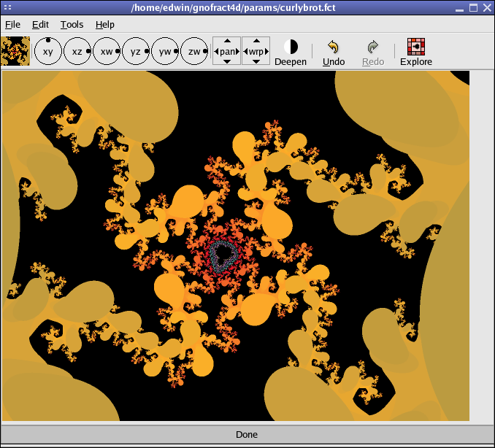495x448 pixels.
Task: Undo the last fractal change
Action: tap(334, 53)
